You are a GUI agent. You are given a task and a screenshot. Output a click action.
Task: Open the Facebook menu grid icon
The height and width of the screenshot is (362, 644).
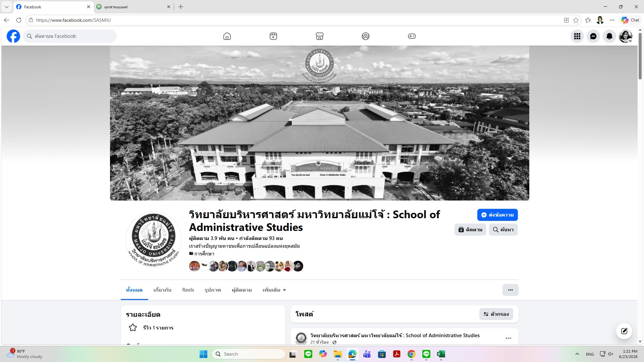tap(577, 36)
